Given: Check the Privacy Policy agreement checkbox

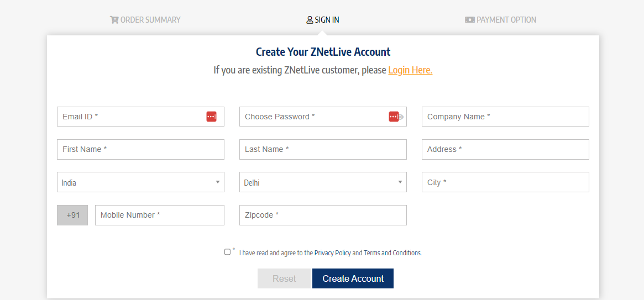Looking at the screenshot, I should coord(227,252).
